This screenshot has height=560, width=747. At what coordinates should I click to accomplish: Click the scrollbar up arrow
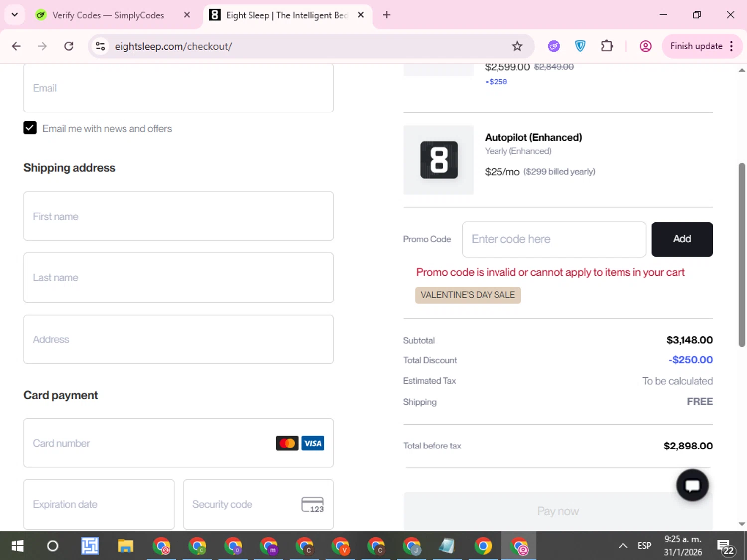(742, 70)
